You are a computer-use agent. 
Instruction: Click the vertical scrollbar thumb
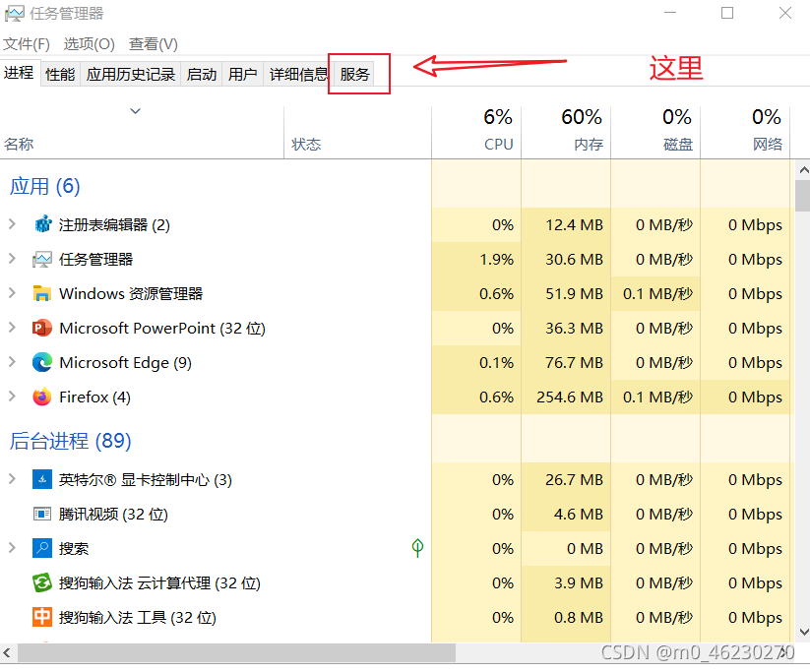click(x=803, y=196)
